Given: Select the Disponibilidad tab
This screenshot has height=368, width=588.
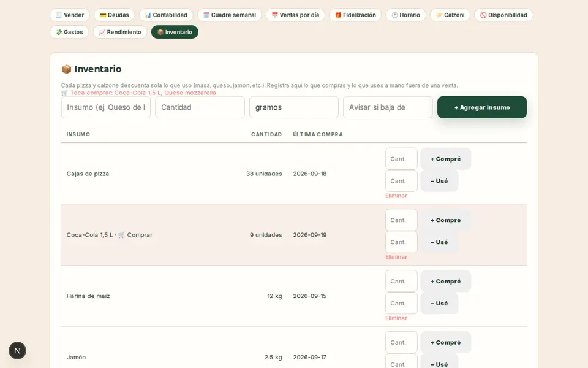Looking at the screenshot, I should click(503, 15).
